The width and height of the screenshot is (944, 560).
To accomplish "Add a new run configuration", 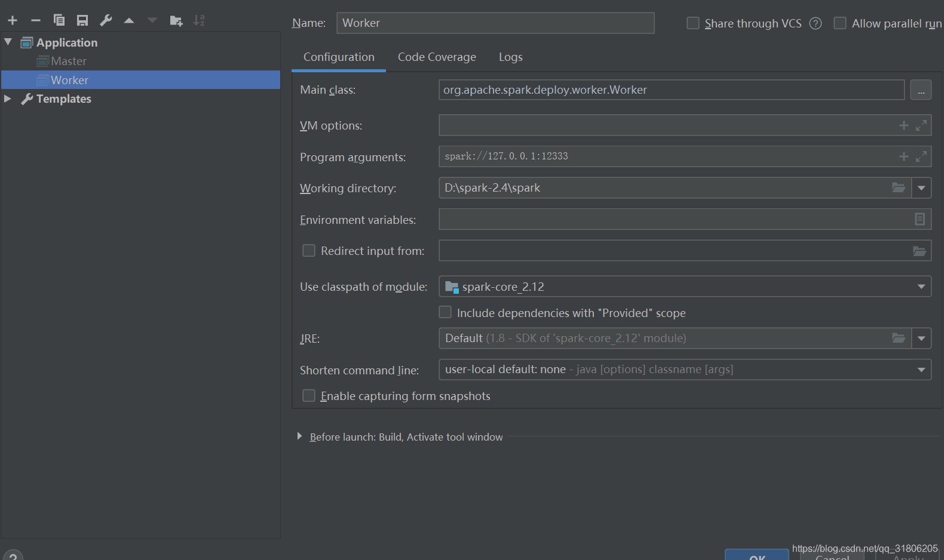I will point(13,20).
